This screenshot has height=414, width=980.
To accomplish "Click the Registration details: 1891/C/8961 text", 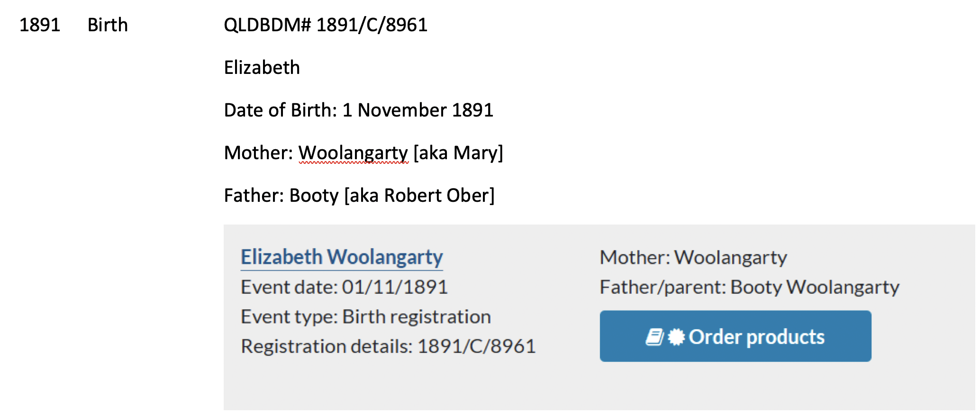I will click(x=388, y=347).
